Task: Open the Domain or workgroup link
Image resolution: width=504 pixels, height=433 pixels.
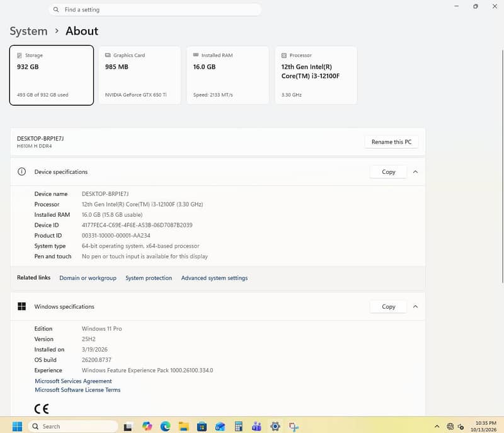Action: (x=88, y=278)
